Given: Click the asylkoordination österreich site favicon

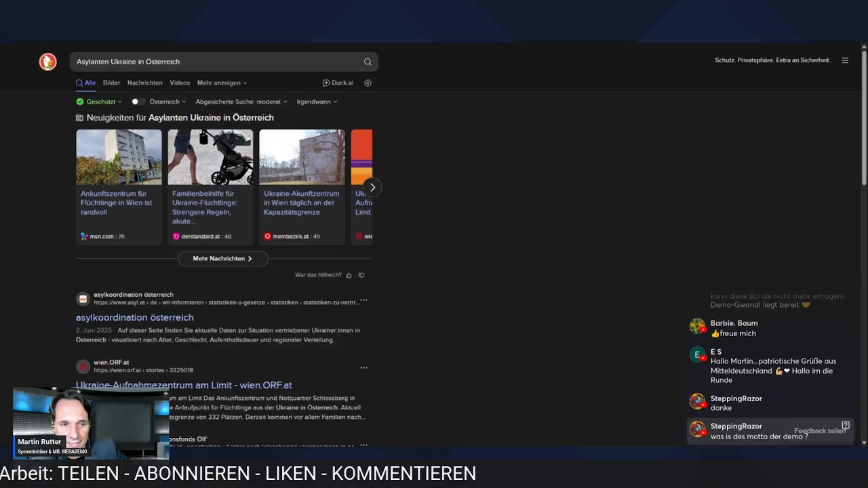Looking at the screenshot, I should [x=83, y=299].
